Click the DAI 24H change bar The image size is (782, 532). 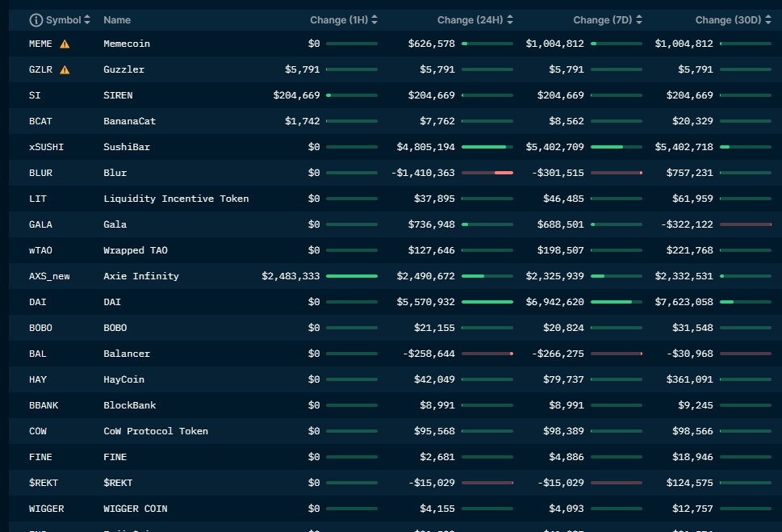487,302
